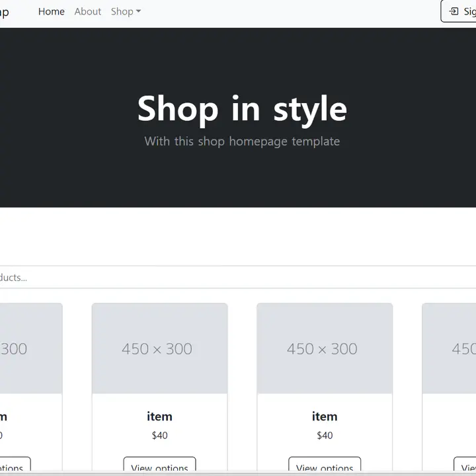The image size is (476, 476).
Task: Click the third card's 450 × 300 image
Action: pyautogui.click(x=325, y=348)
